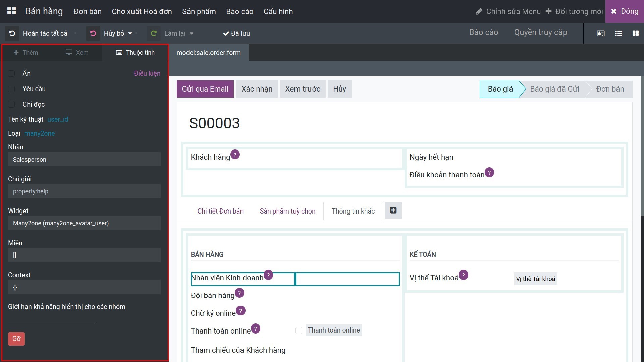The image size is (644, 362).
Task: Click the Gửi qua Email button
Action: click(x=205, y=89)
